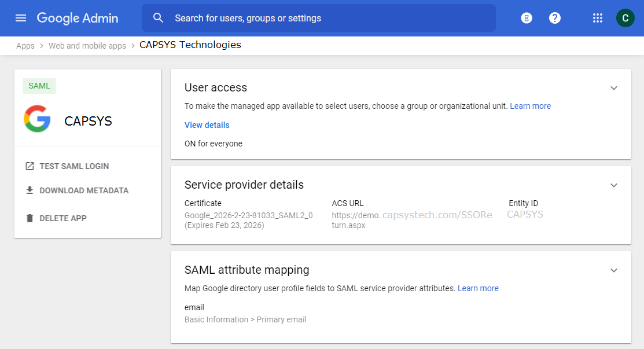Screen dimensions: 644x349
Task: Open the View details link
Action: 207,125
